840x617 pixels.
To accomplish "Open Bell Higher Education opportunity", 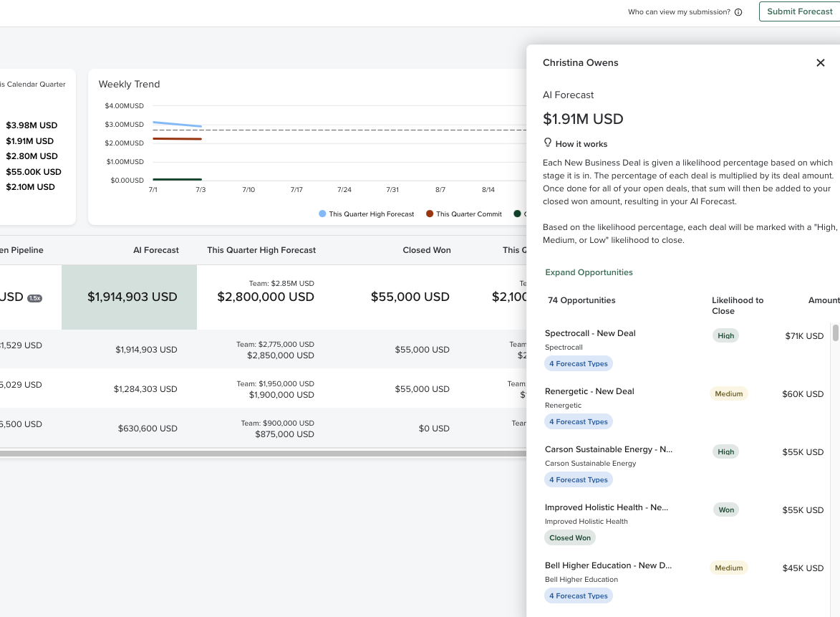I will pos(608,565).
